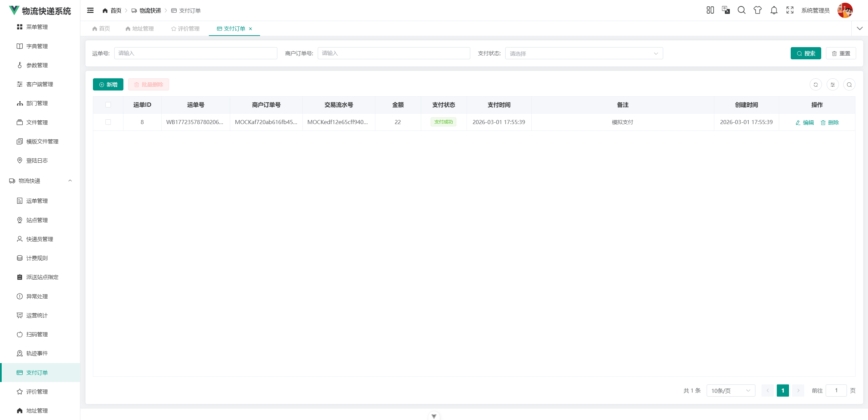This screenshot has width=868, height=420.
Task: Open the language translation icon
Action: click(726, 11)
